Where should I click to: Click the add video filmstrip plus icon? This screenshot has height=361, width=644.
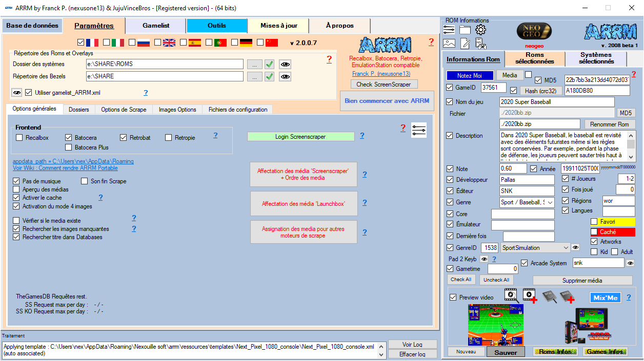530,295
